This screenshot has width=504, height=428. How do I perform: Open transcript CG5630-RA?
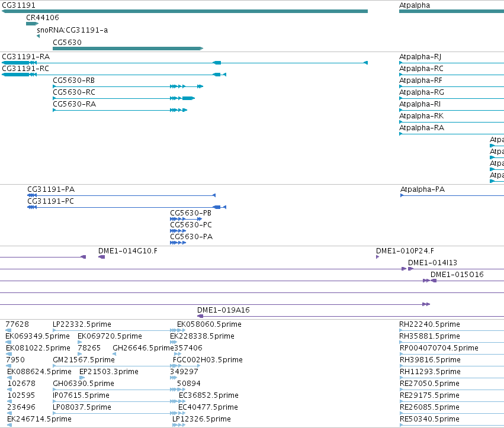pyautogui.click(x=120, y=110)
